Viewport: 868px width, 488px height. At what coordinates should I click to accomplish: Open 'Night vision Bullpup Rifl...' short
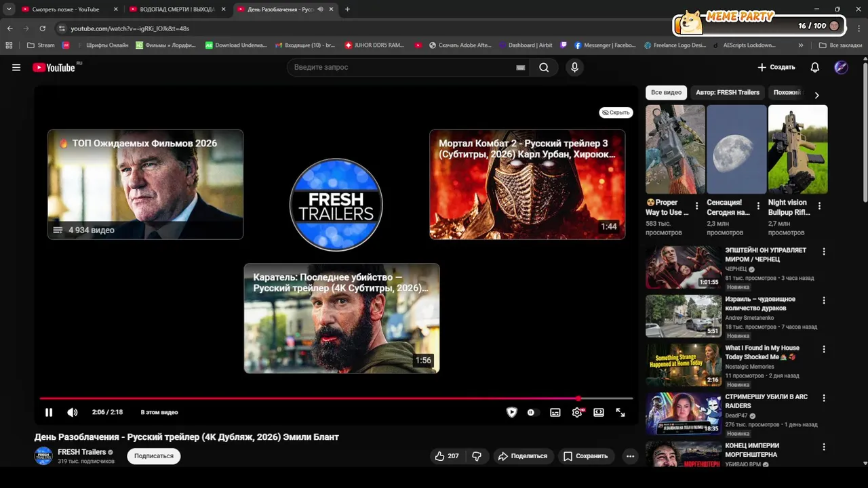[797, 150]
